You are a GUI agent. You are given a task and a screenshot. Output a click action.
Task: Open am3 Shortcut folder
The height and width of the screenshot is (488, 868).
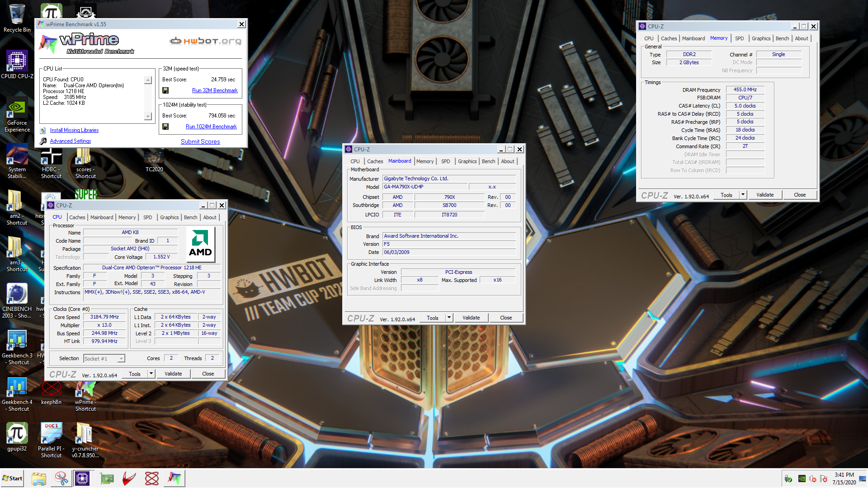(x=17, y=254)
